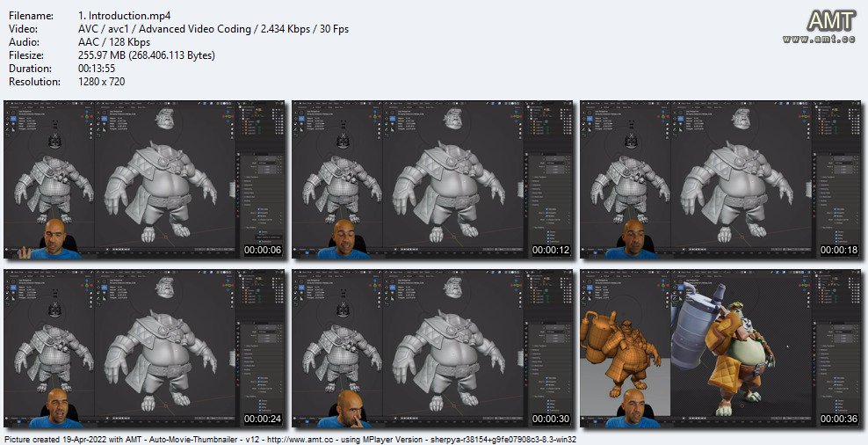
Task: Click the 'Audio:' label
Action: coord(24,42)
